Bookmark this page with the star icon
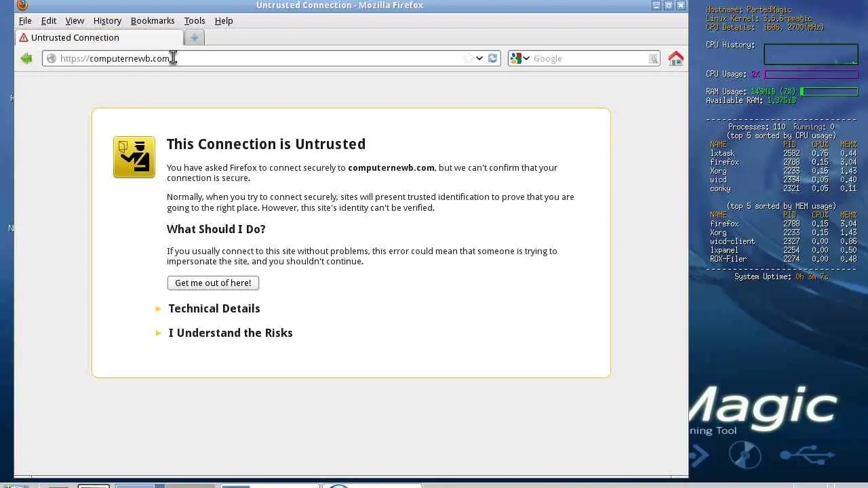The width and height of the screenshot is (868, 488). [x=468, y=58]
